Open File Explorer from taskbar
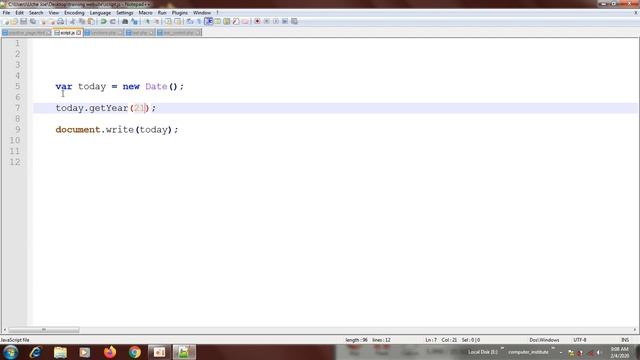 pyautogui.click(x=60, y=352)
